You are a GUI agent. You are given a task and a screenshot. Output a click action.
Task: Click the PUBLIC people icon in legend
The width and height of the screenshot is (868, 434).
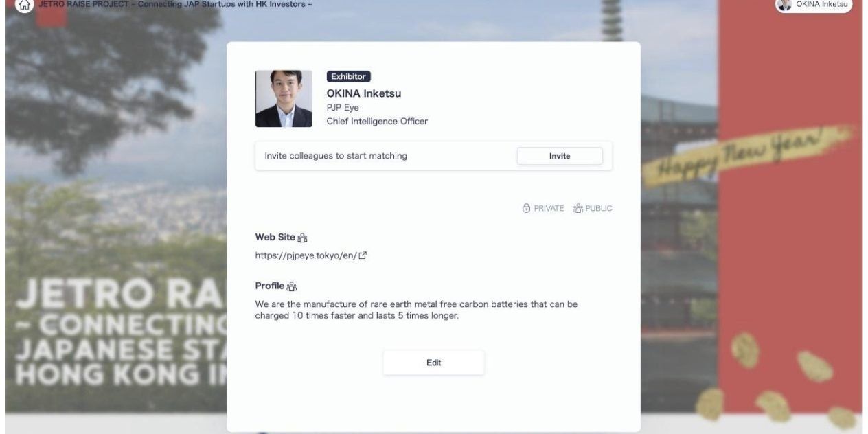tap(578, 208)
